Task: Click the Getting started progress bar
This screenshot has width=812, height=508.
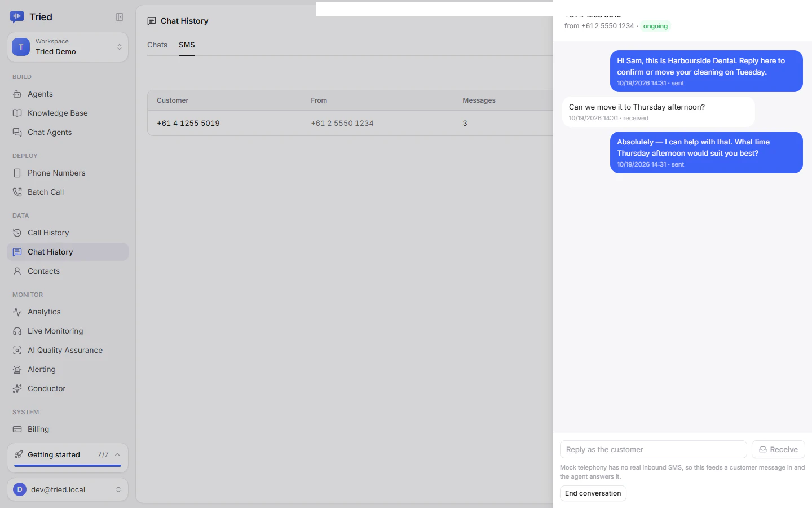Action: point(68,466)
